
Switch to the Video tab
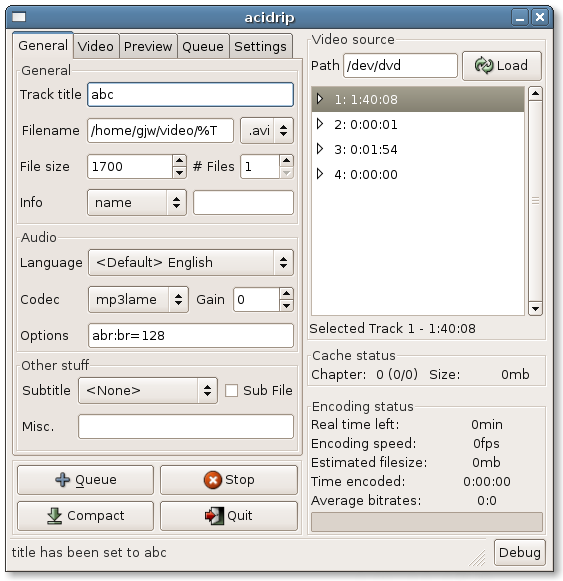click(x=96, y=46)
